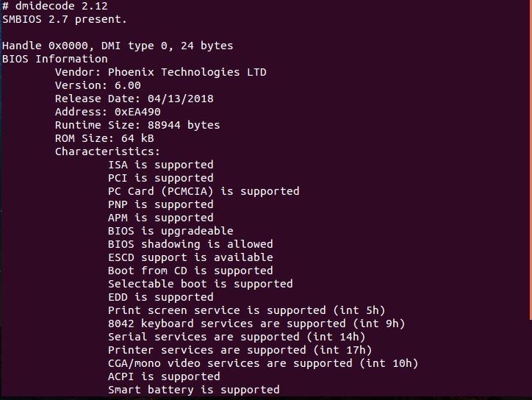Screen dimensions: 532x400
Task: Click the "Print screen service is supported" line
Action: (x=246, y=310)
